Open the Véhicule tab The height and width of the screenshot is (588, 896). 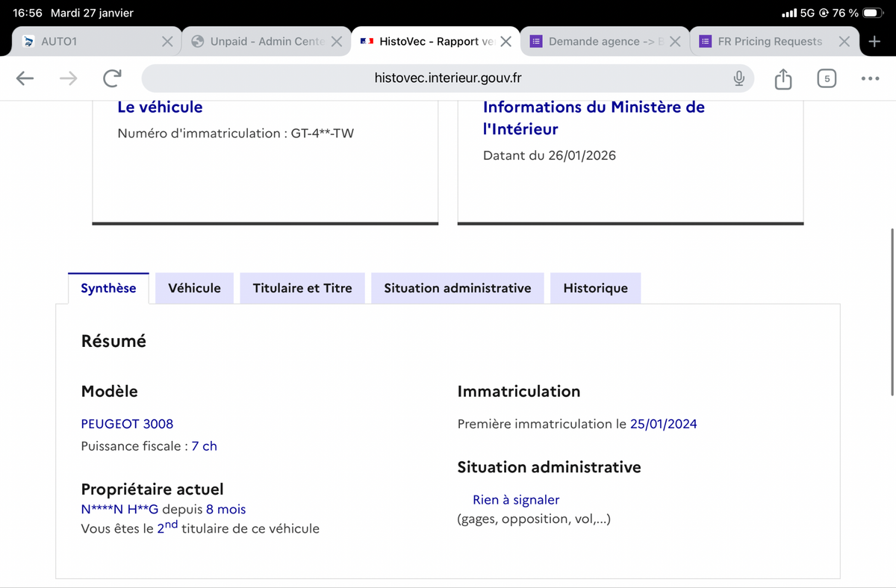[194, 288]
